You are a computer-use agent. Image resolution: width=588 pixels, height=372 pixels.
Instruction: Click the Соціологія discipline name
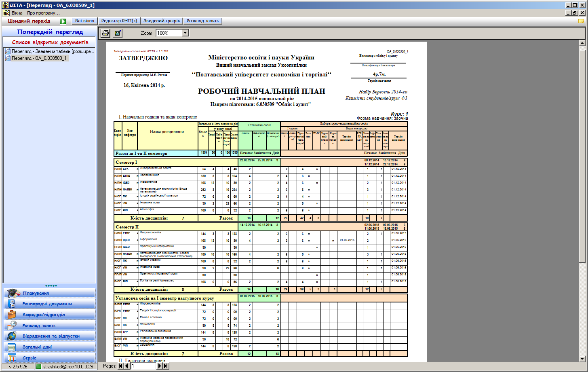point(148,345)
